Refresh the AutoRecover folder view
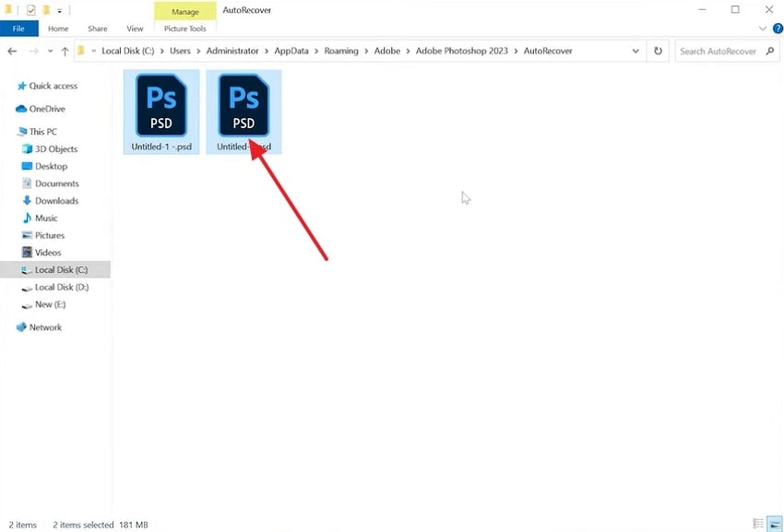Screen dimensions: 784x532 [659, 51]
